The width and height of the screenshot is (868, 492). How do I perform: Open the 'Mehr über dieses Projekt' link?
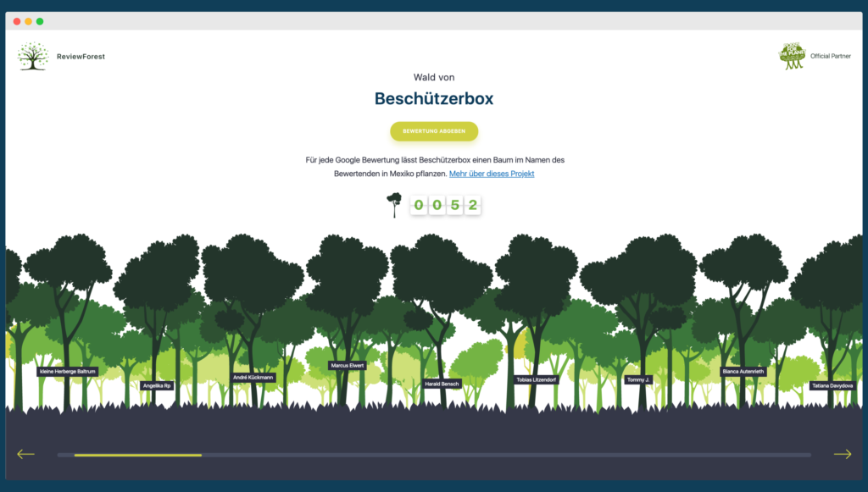(x=492, y=174)
